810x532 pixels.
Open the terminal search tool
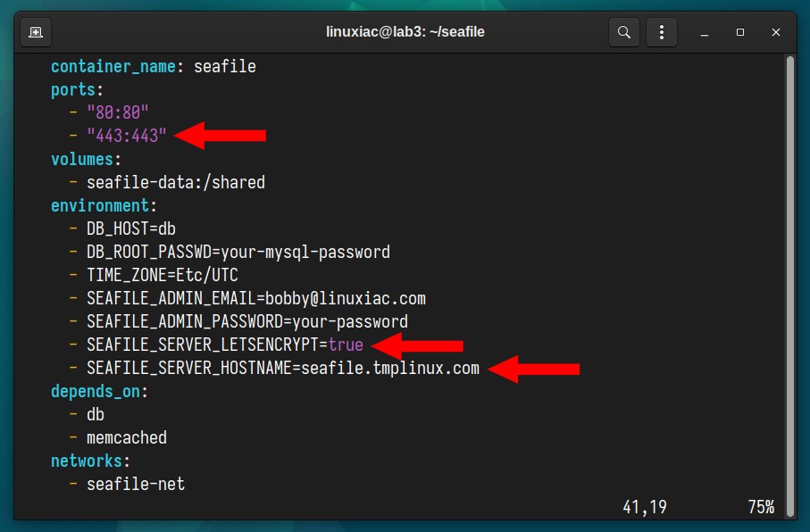624,32
